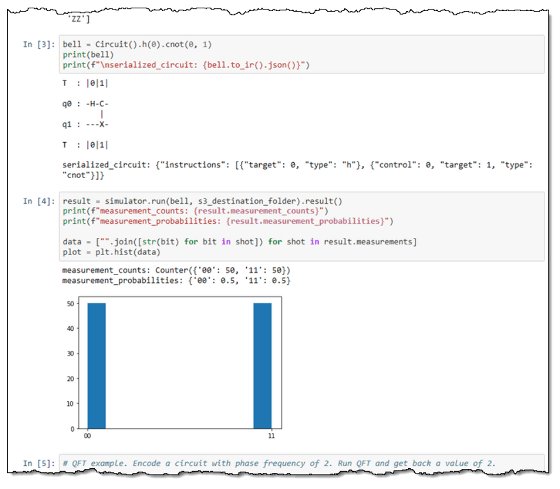Click the 11 label on histogram x-axis

(271, 436)
